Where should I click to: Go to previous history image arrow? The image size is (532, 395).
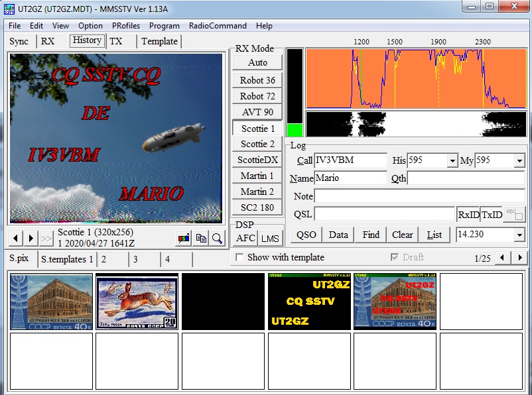pyautogui.click(x=15, y=238)
